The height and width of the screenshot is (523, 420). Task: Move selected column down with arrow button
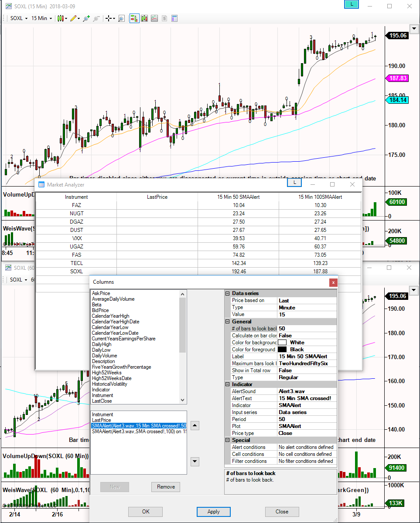[x=195, y=461]
